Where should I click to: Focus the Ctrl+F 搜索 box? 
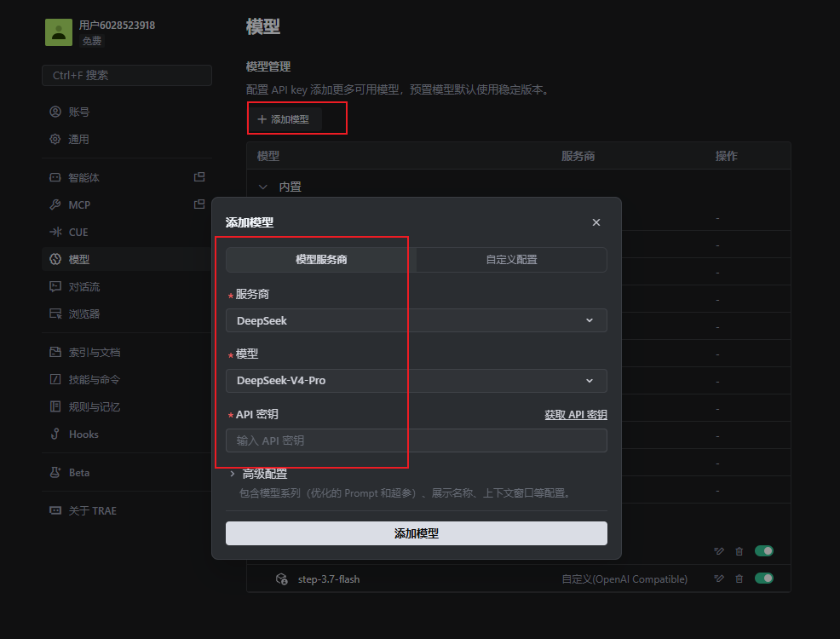coord(126,76)
